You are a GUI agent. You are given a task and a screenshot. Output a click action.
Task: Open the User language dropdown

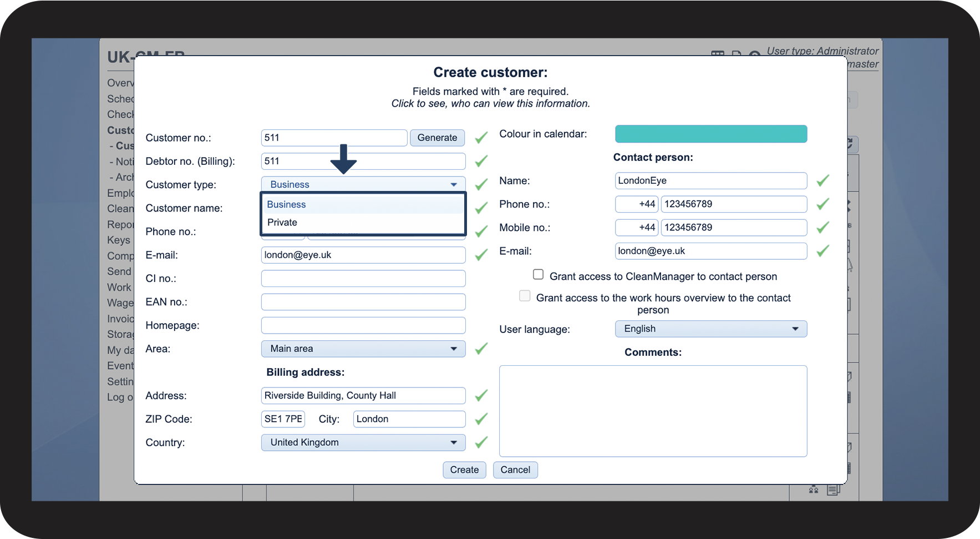click(710, 329)
